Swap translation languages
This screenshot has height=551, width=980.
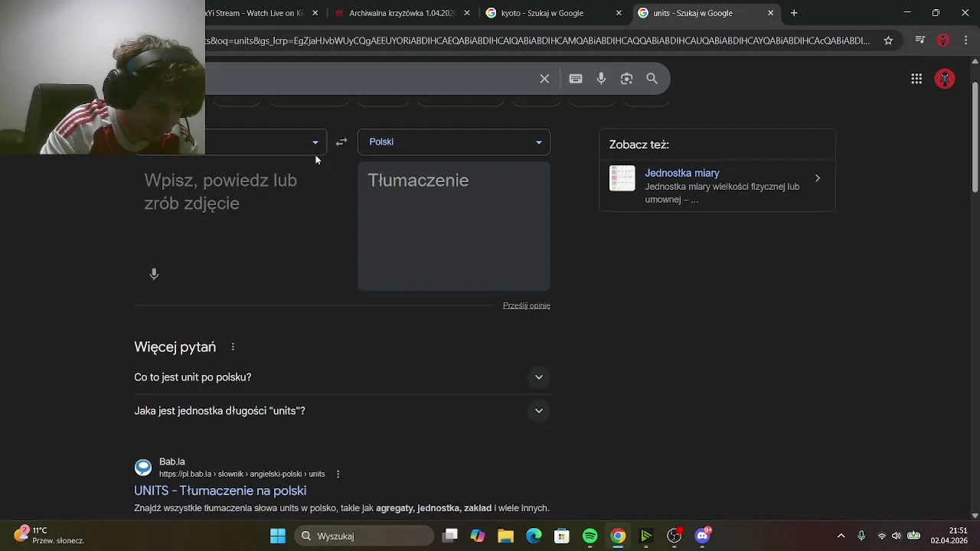pyautogui.click(x=341, y=142)
